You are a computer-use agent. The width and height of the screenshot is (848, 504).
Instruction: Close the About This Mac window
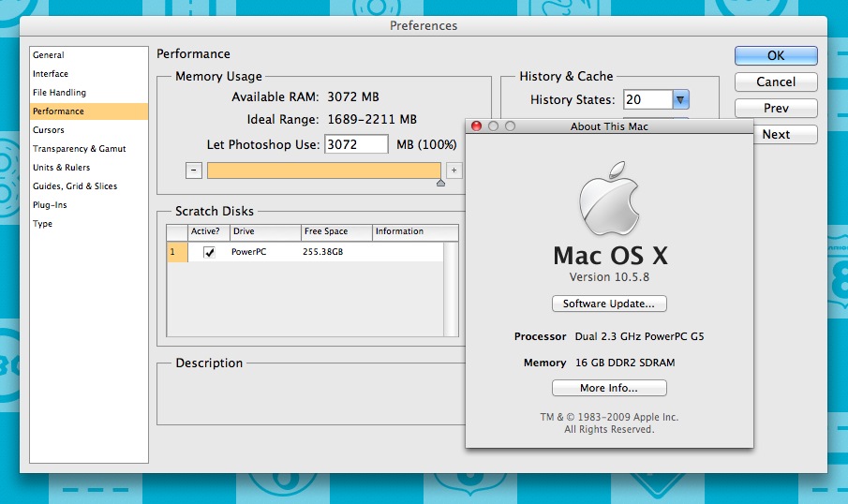point(476,126)
